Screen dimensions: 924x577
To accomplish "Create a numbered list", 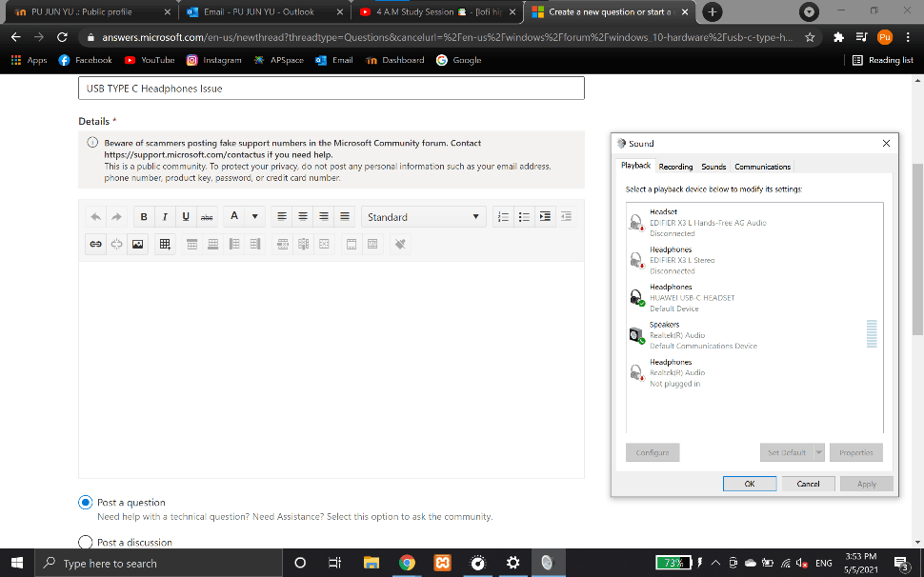I will pos(503,217).
